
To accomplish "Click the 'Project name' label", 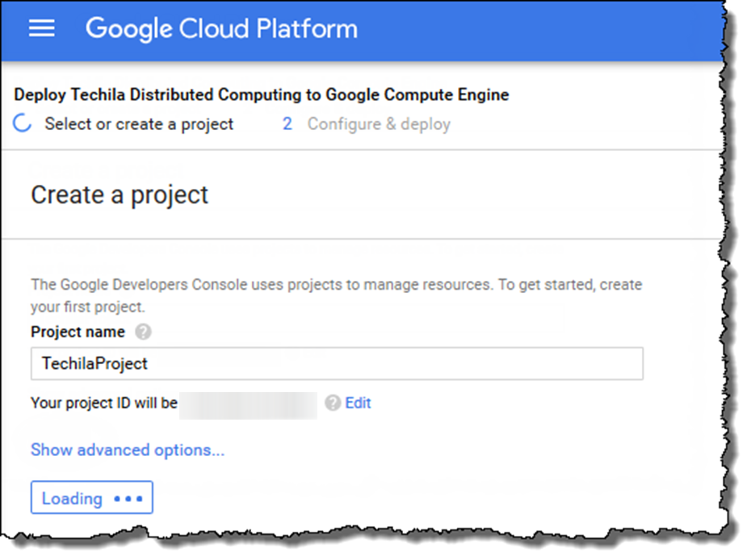I will [78, 332].
